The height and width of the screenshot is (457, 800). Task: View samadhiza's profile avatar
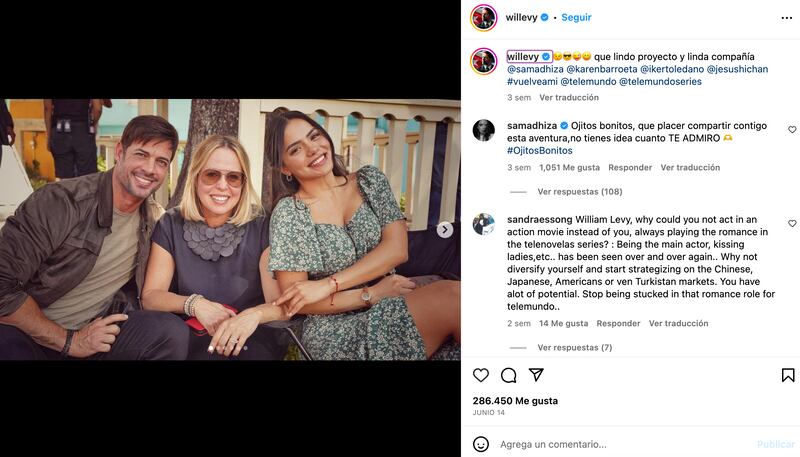484,130
